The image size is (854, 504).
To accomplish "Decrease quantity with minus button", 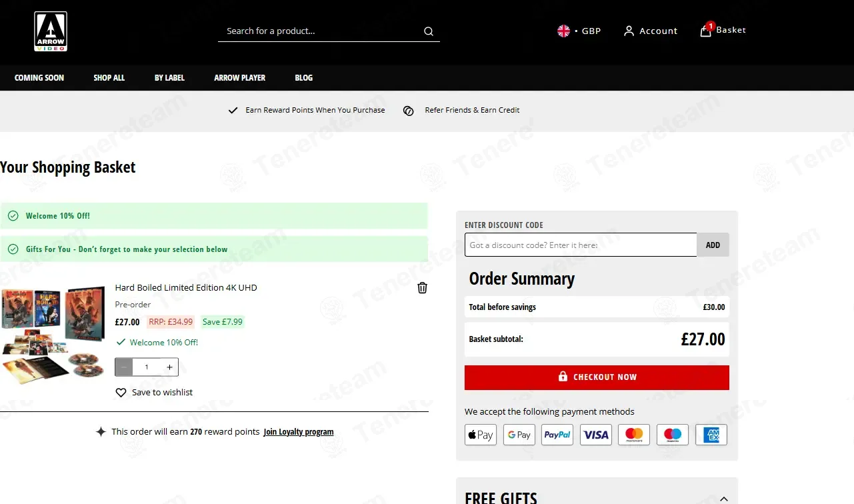I will 124,367.
